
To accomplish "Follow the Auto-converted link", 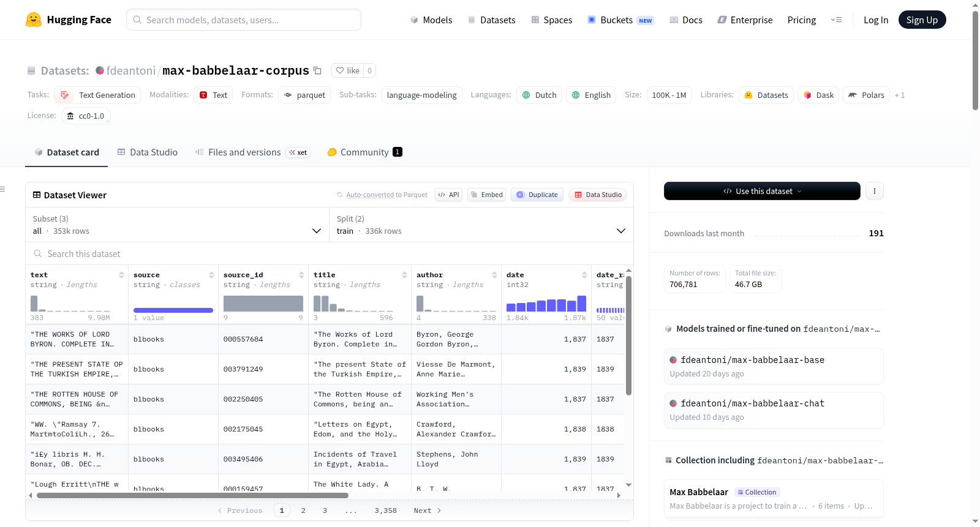I will point(370,195).
